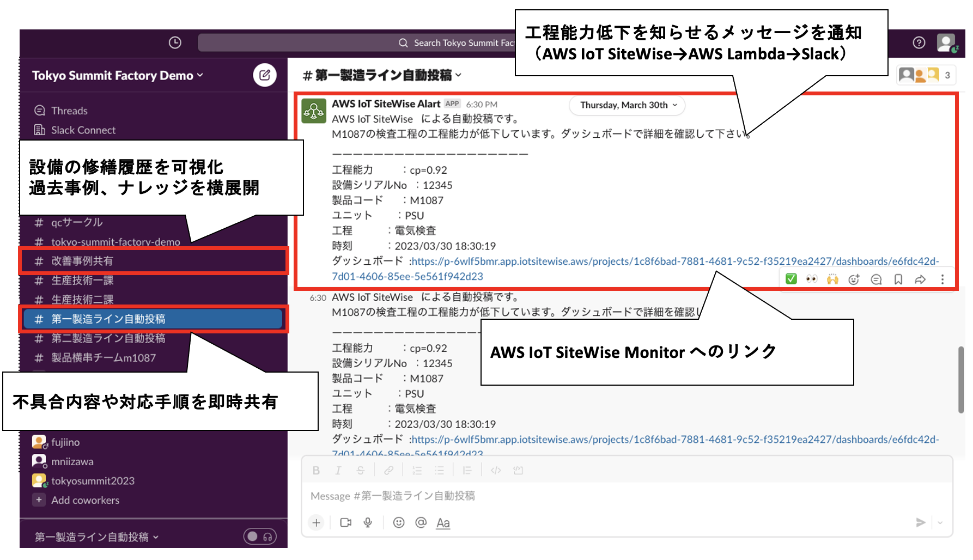This screenshot has height=560, width=973.
Task: Record a video clip from composer
Action: (x=345, y=523)
